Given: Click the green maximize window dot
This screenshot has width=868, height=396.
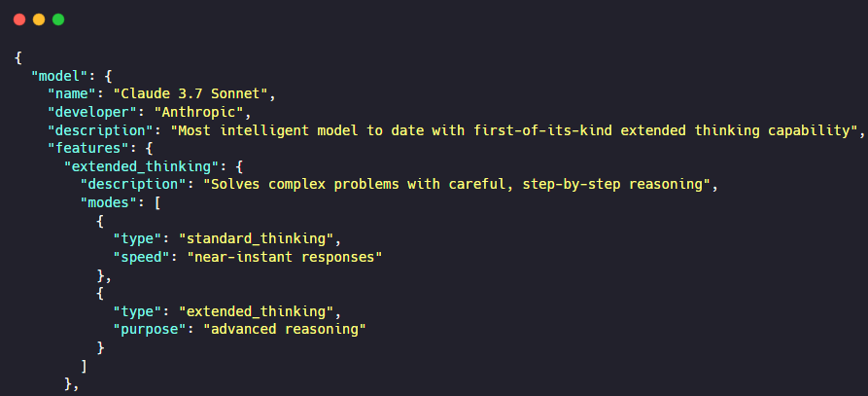Looking at the screenshot, I should click(58, 19).
